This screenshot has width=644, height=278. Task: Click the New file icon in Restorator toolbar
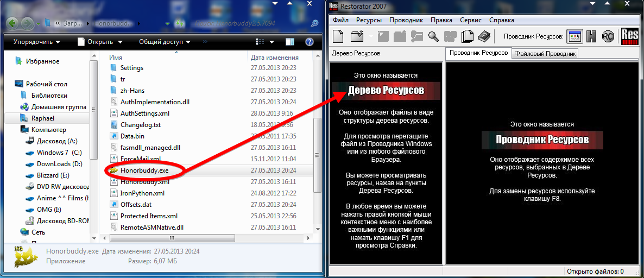pyautogui.click(x=338, y=36)
